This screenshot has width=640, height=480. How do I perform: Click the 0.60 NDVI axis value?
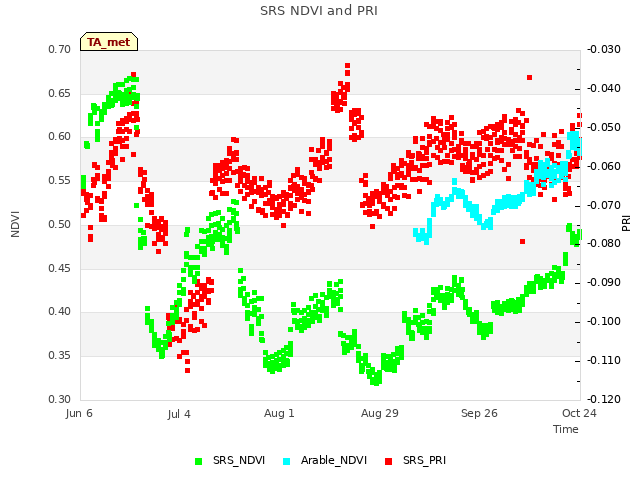(60, 137)
